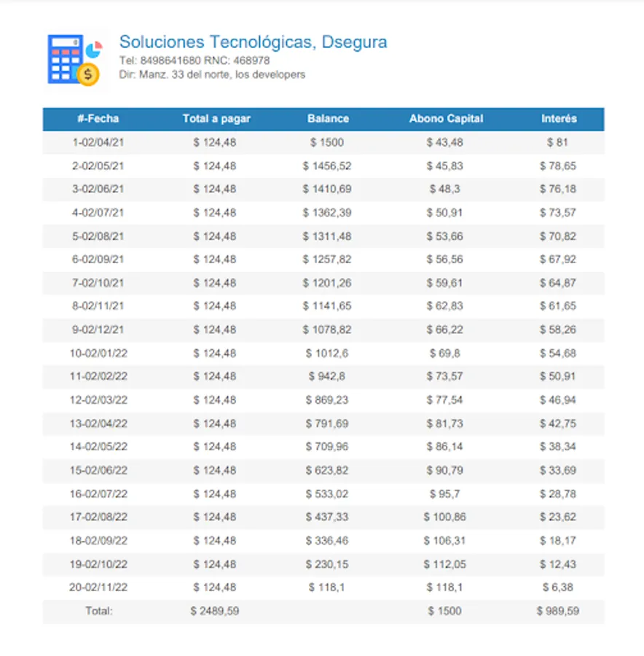Image resolution: width=644 pixels, height=656 pixels.
Task: Select the 13-02/04/22 date cell
Action: (98, 423)
